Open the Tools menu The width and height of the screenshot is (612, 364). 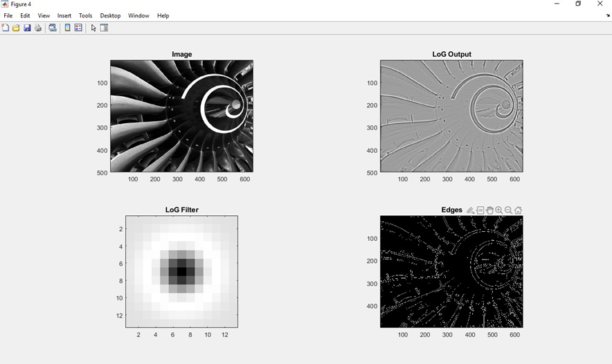(x=85, y=16)
